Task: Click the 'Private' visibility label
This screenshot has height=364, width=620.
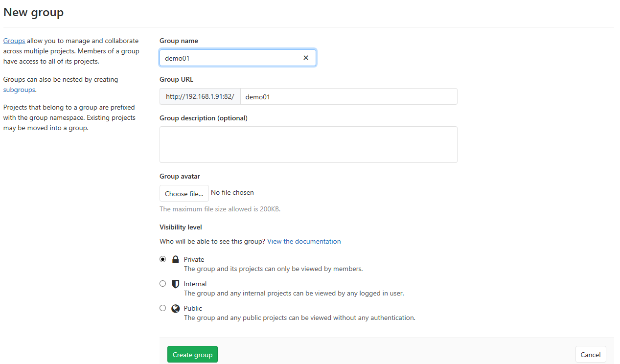Action: point(194,259)
